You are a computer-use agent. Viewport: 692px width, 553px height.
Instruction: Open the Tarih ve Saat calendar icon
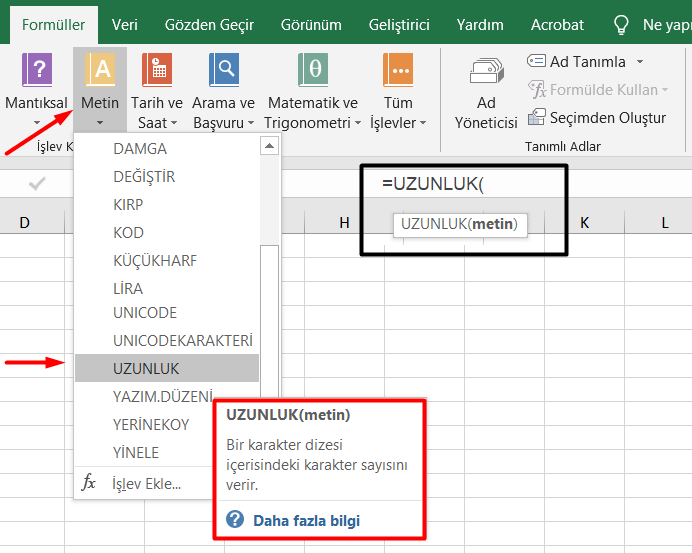pyautogui.click(x=157, y=70)
